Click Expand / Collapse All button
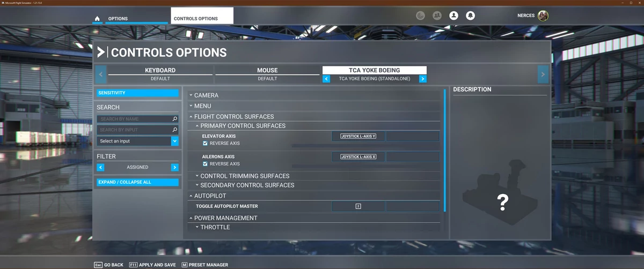This screenshot has width=644, height=269. pos(137,182)
